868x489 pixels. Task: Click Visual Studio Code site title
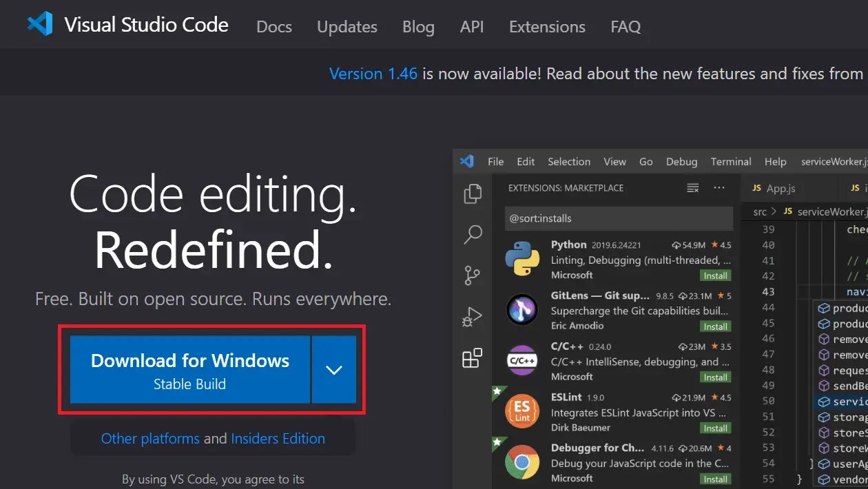(146, 25)
